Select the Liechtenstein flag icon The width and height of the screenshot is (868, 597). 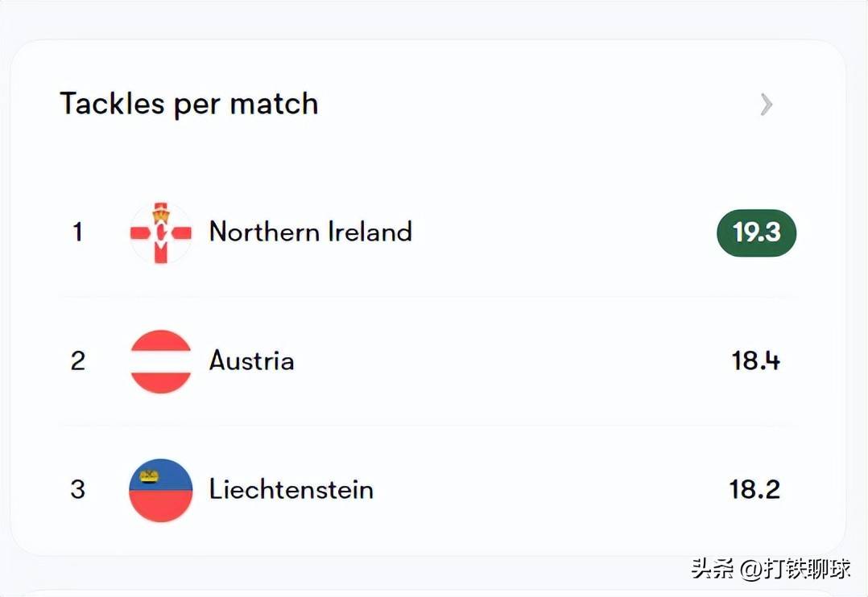click(x=161, y=490)
